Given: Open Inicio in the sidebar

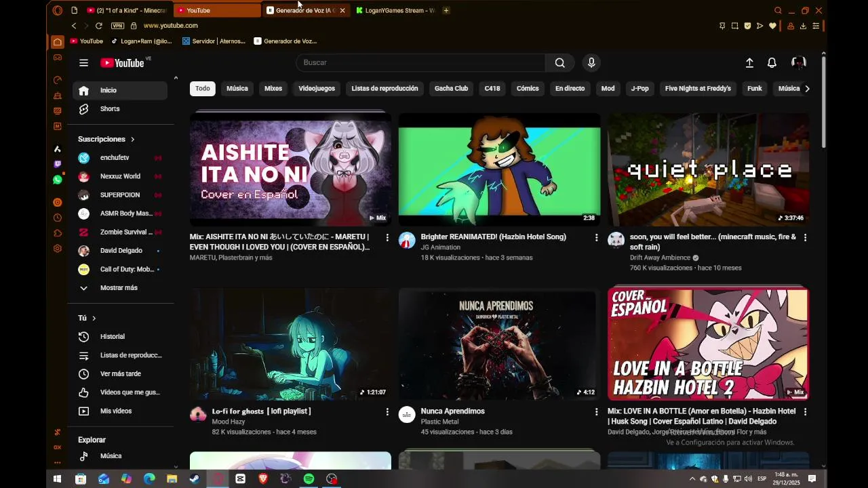Looking at the screenshot, I should tap(120, 90).
